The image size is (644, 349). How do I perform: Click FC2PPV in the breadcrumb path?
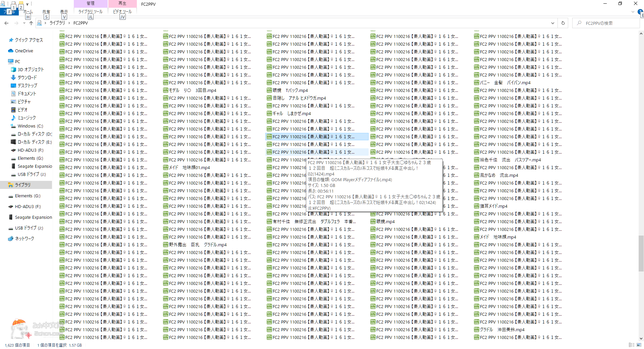[80, 23]
